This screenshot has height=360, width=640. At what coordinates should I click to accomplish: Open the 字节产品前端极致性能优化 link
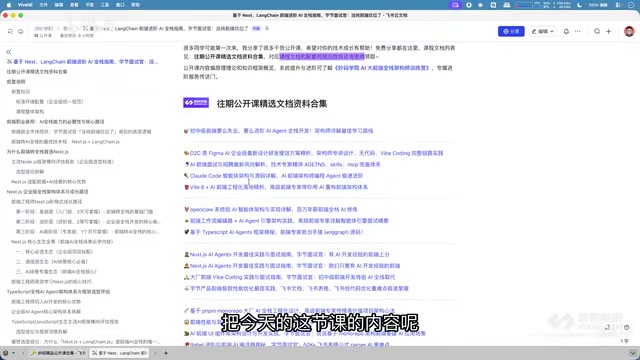point(299,288)
